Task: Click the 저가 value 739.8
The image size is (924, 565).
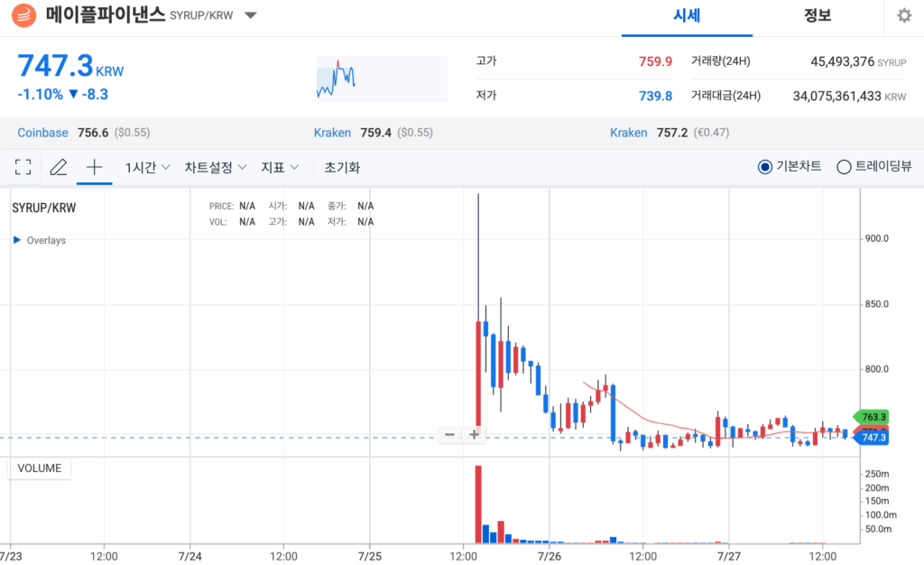Action: pyautogui.click(x=655, y=96)
